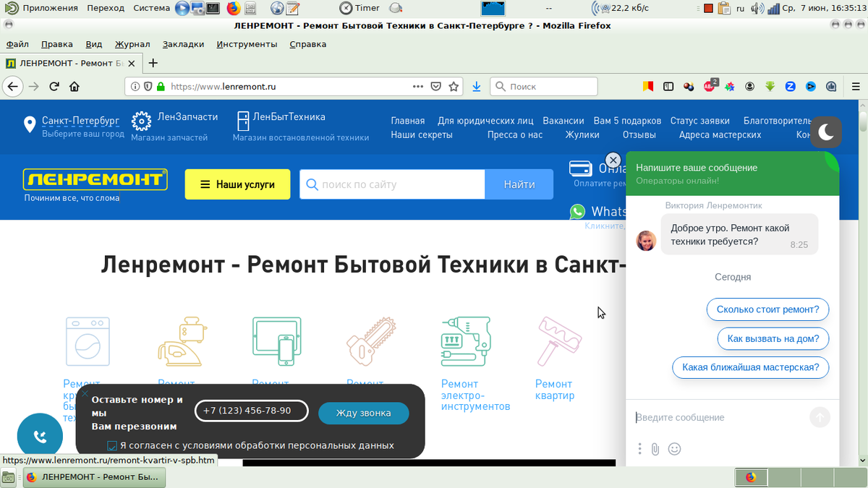This screenshot has height=488, width=868.
Task: Open the Вакансии link
Action: tap(563, 121)
